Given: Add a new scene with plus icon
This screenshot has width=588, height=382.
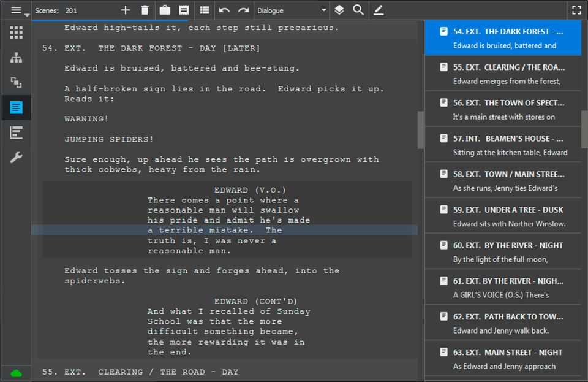Looking at the screenshot, I should [126, 10].
